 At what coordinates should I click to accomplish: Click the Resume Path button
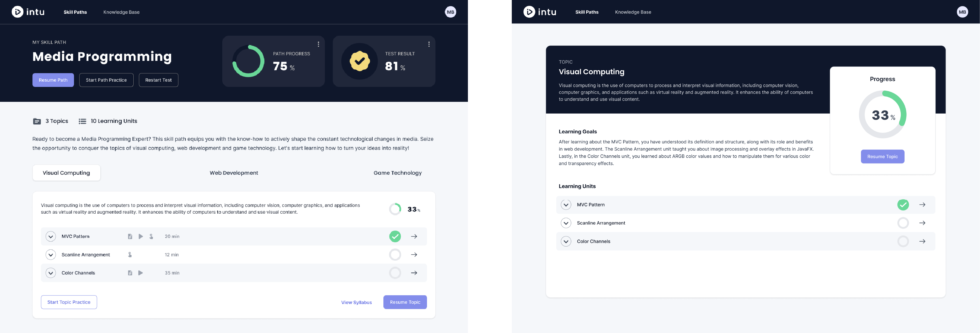tap(53, 80)
